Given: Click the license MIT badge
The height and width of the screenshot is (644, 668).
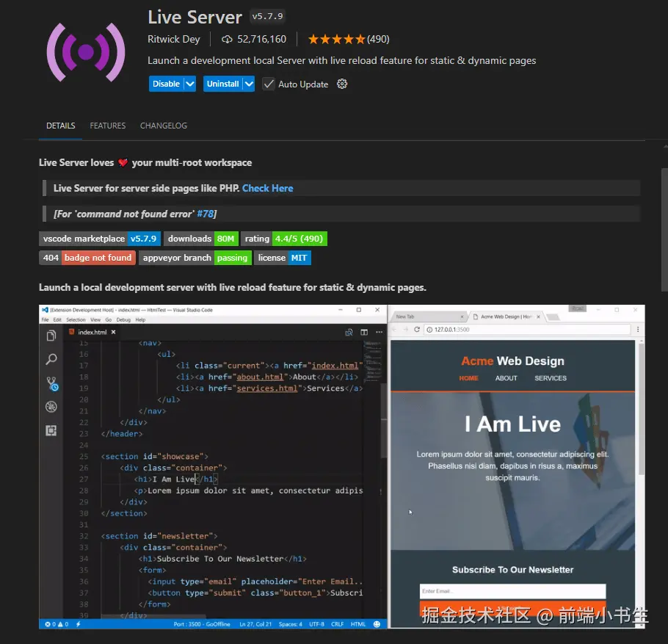Looking at the screenshot, I should click(x=283, y=258).
